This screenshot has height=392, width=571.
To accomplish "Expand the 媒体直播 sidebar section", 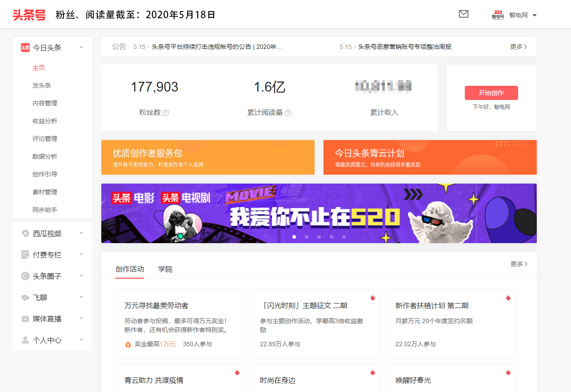I will pyautogui.click(x=81, y=318).
